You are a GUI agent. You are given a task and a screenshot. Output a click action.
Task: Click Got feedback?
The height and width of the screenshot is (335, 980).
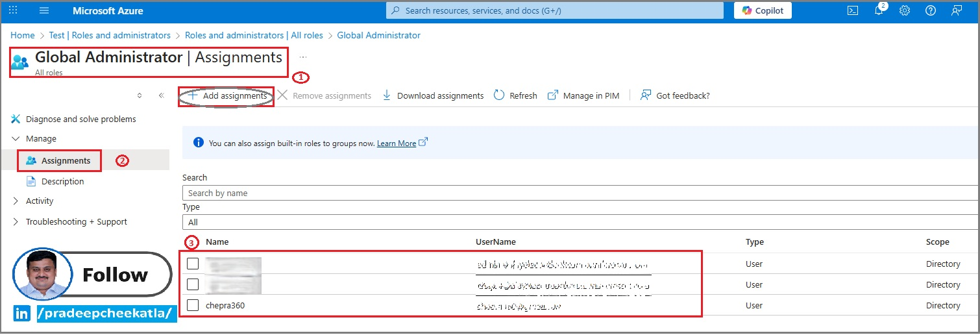(675, 95)
